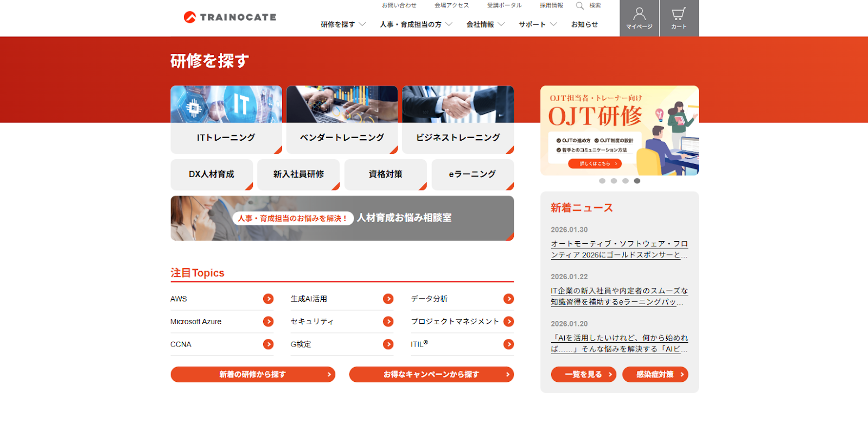The width and height of the screenshot is (868, 422).
Task: Open news article dated 2026.01.22
Action: (x=620, y=296)
